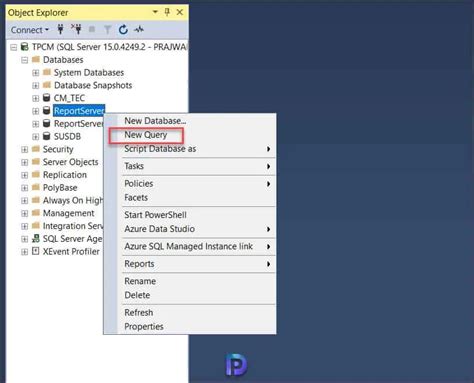Image resolution: width=474 pixels, height=383 pixels.
Task: Click the Stop square icon
Action: click(92, 30)
